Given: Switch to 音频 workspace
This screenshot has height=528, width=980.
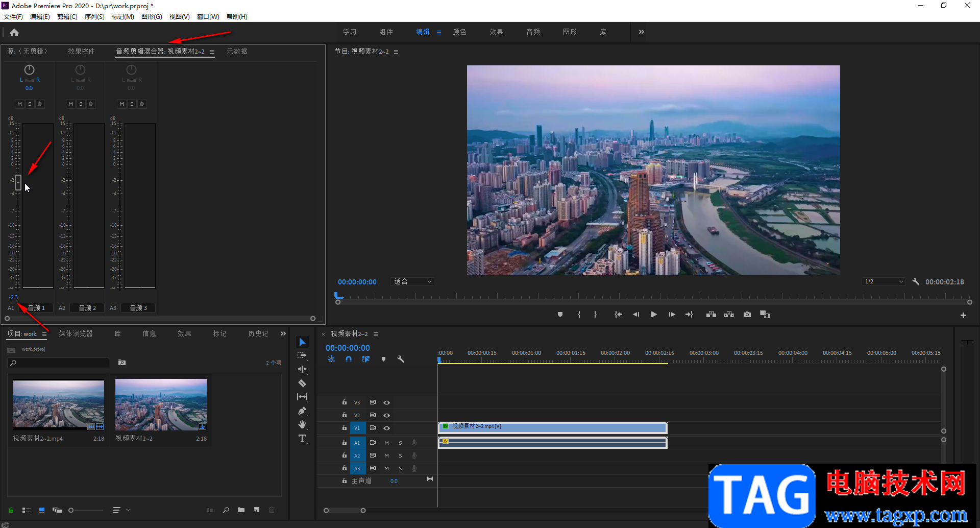Looking at the screenshot, I should click(x=533, y=32).
